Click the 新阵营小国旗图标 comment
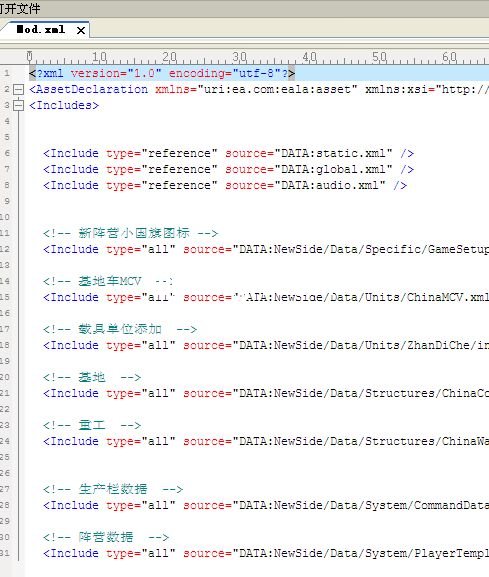 131,233
